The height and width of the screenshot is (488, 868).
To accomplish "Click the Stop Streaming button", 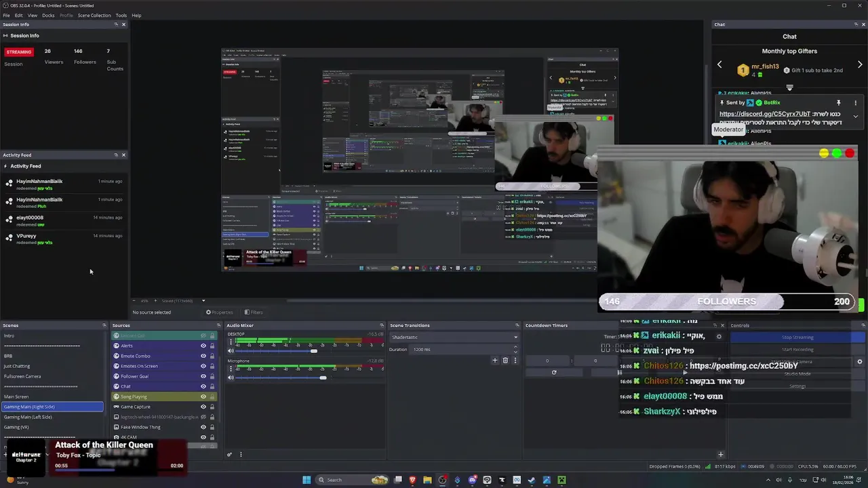I will [797, 337].
